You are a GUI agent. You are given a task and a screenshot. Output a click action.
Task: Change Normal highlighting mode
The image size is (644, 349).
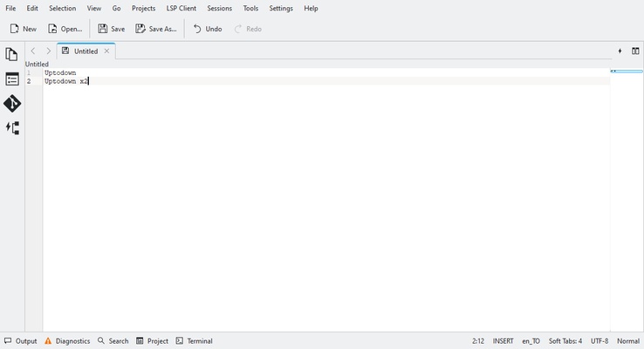(x=628, y=341)
